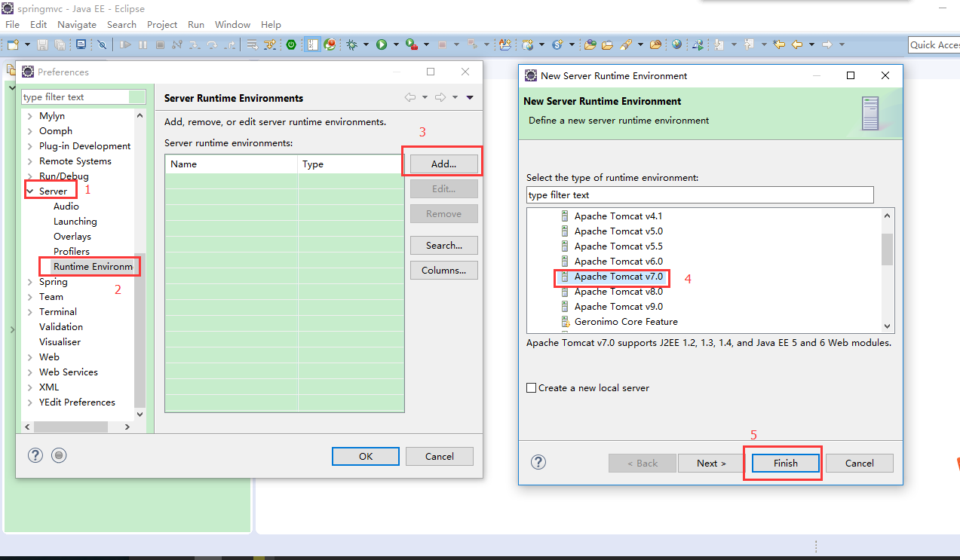Viewport: 960px width, 560px height.
Task: Expand Plug-in Development tree node
Action: point(30,146)
